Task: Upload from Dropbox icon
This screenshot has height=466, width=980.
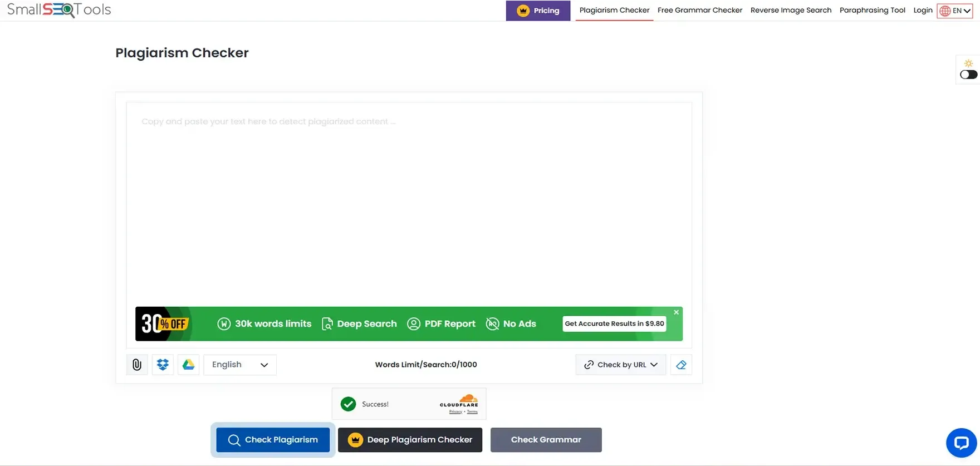Action: coord(163,365)
